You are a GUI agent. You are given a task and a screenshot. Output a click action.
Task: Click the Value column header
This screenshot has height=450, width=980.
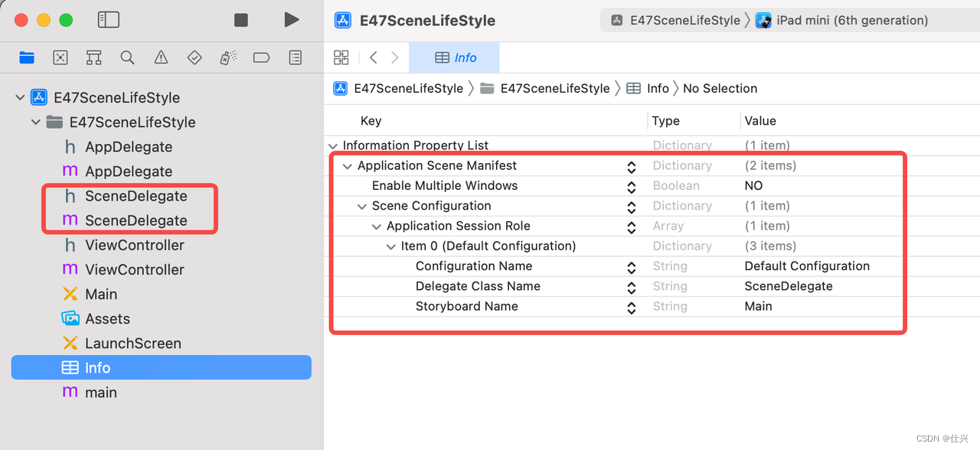click(760, 121)
